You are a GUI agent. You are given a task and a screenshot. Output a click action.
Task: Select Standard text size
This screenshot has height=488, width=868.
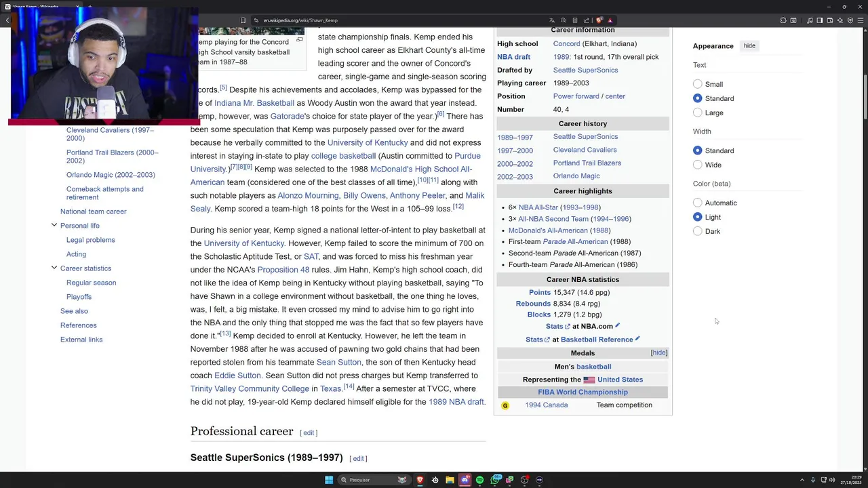[x=697, y=98]
